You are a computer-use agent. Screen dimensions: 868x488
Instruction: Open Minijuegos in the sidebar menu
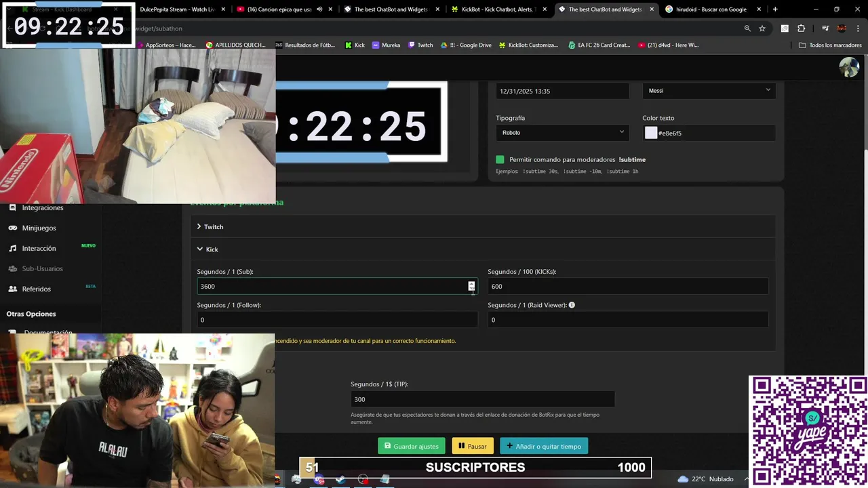(x=39, y=228)
